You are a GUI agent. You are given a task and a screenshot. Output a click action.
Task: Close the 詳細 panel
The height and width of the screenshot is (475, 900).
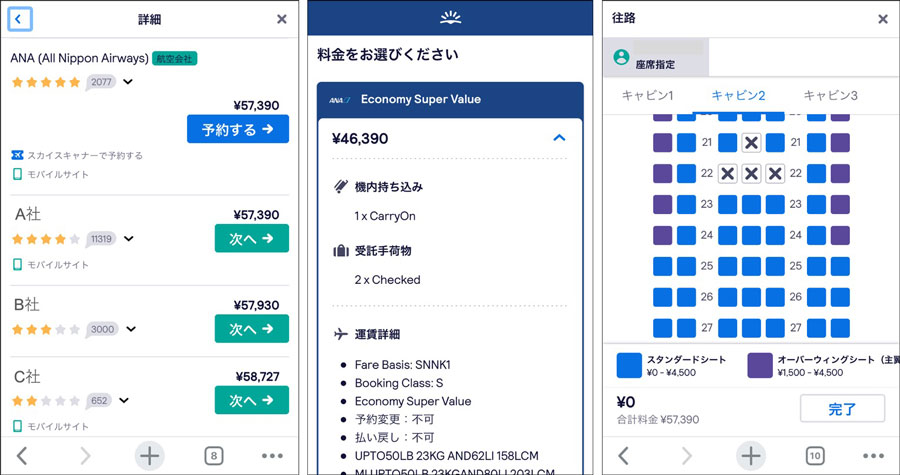pos(282,20)
